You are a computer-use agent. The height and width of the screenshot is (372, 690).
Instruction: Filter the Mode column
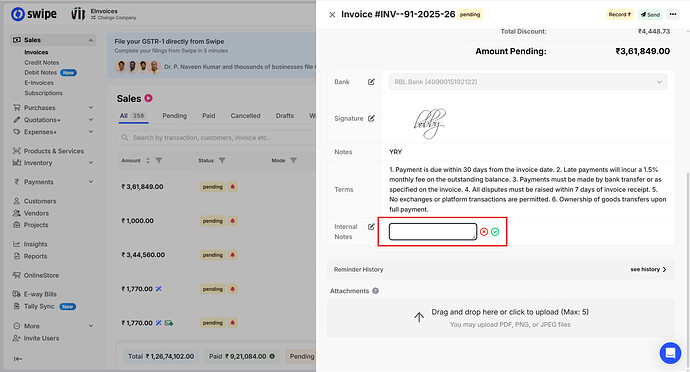[x=294, y=161]
